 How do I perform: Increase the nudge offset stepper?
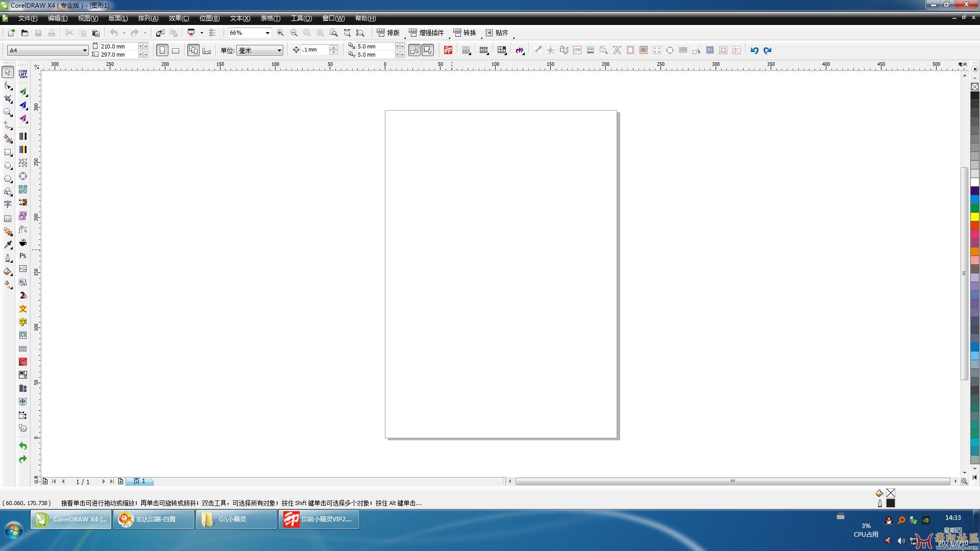(x=333, y=47)
